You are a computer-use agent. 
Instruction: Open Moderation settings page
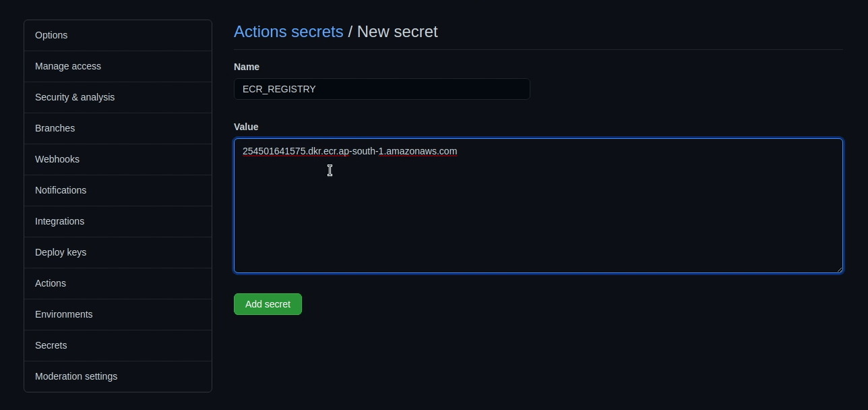76,376
